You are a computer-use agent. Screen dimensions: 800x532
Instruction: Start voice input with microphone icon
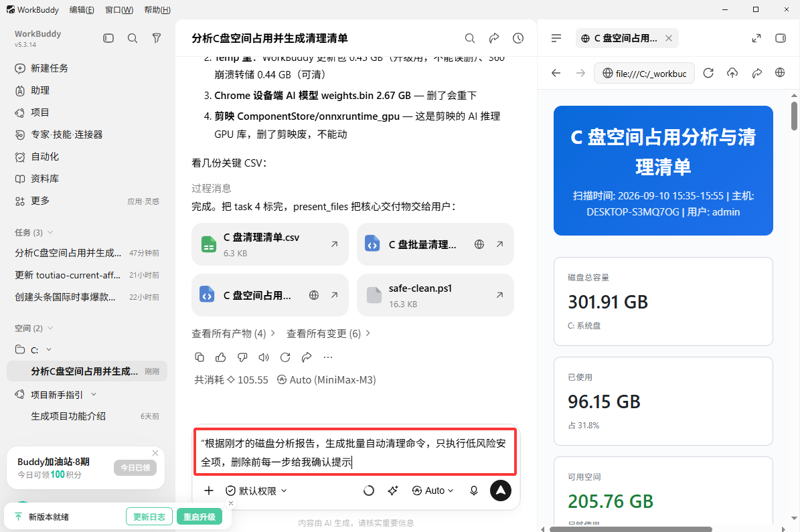[x=473, y=491]
